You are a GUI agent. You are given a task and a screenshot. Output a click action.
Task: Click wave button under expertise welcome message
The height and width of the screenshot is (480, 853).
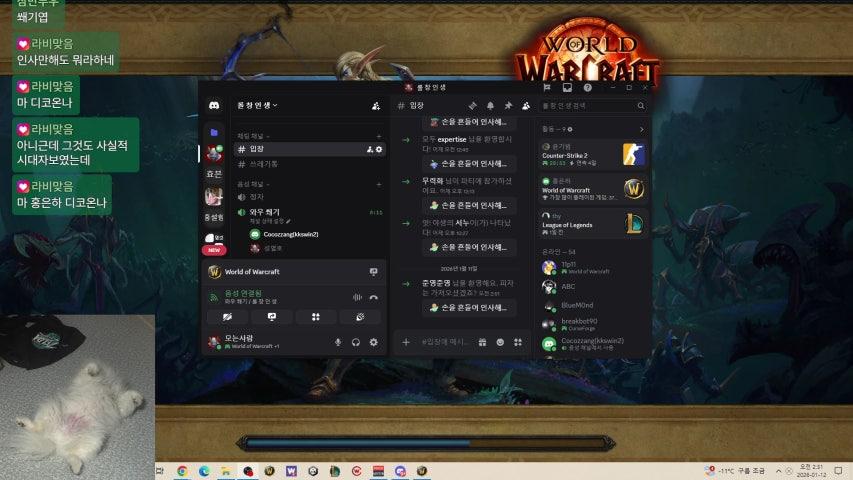pos(469,164)
